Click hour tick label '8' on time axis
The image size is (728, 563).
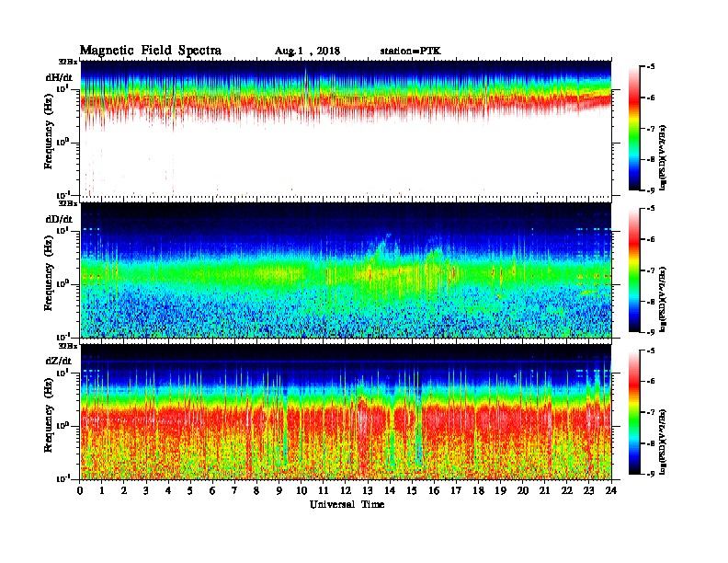pos(256,490)
